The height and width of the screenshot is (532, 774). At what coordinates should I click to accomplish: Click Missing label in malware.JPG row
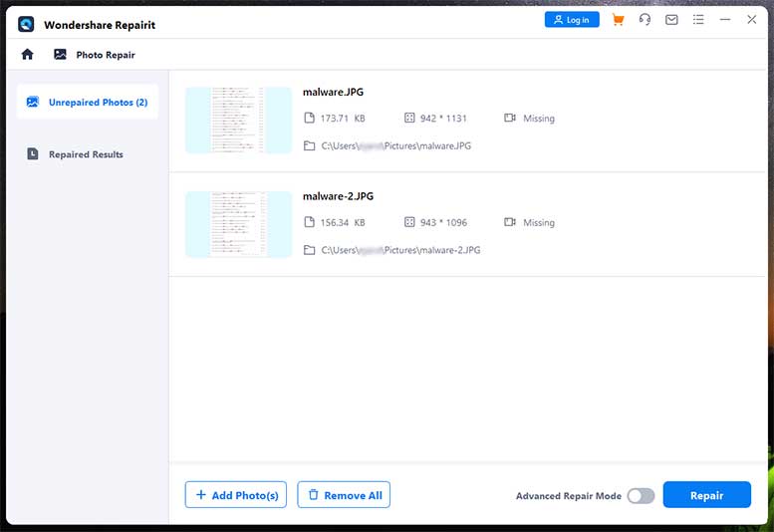click(539, 119)
